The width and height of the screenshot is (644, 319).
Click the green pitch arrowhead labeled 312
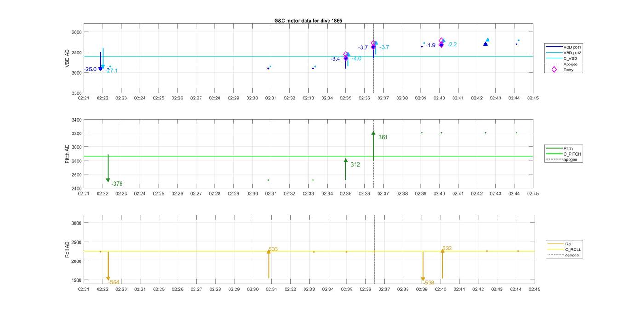click(x=345, y=160)
